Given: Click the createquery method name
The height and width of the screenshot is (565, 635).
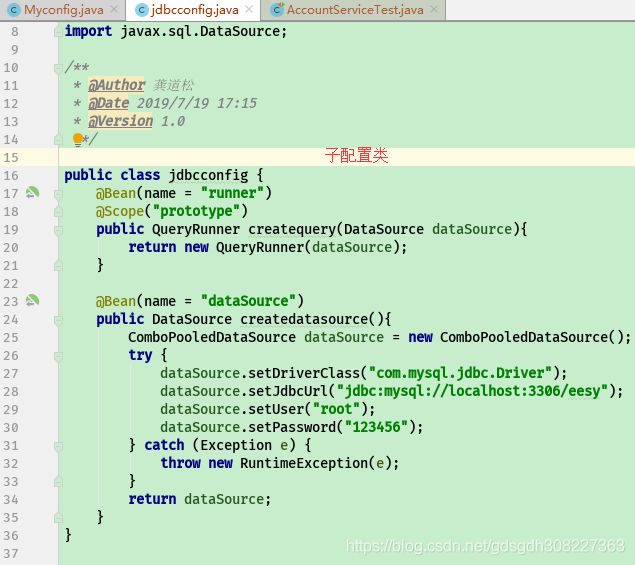Looking at the screenshot, I should tap(292, 229).
